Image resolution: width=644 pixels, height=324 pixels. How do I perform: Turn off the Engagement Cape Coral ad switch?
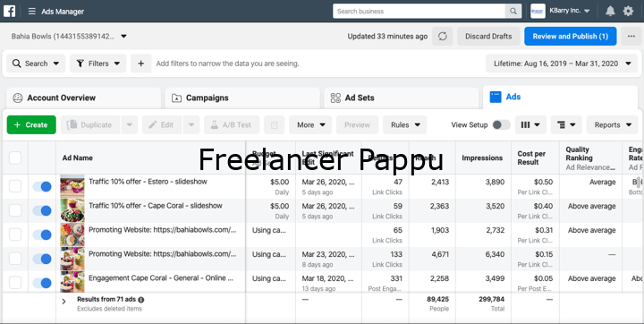pyautogui.click(x=42, y=283)
